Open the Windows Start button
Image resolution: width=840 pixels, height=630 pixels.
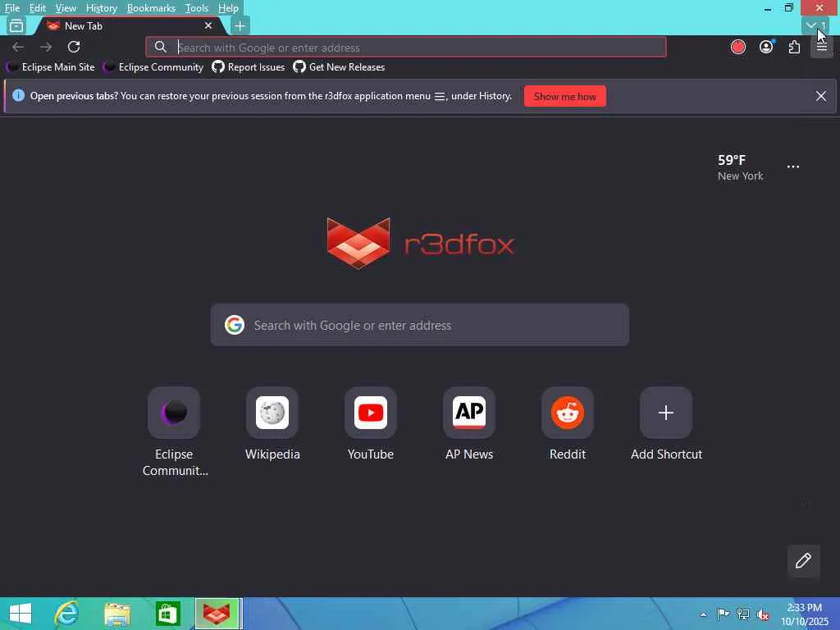[x=21, y=614]
